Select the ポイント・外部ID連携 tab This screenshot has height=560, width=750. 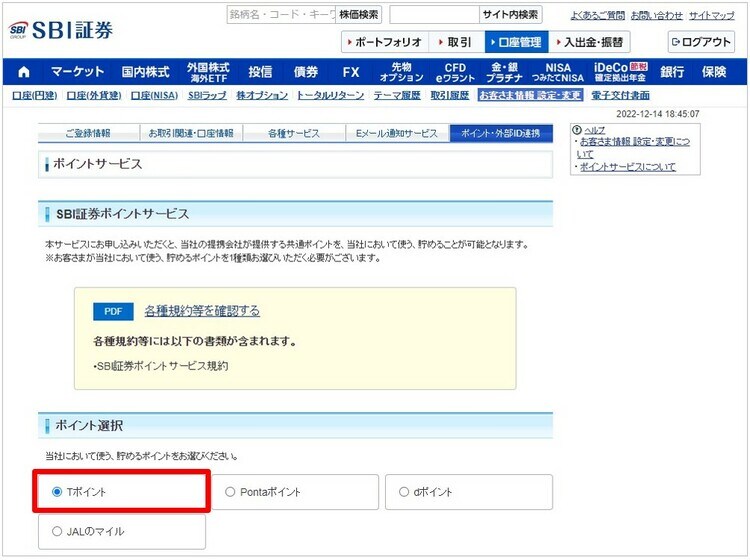click(x=501, y=133)
